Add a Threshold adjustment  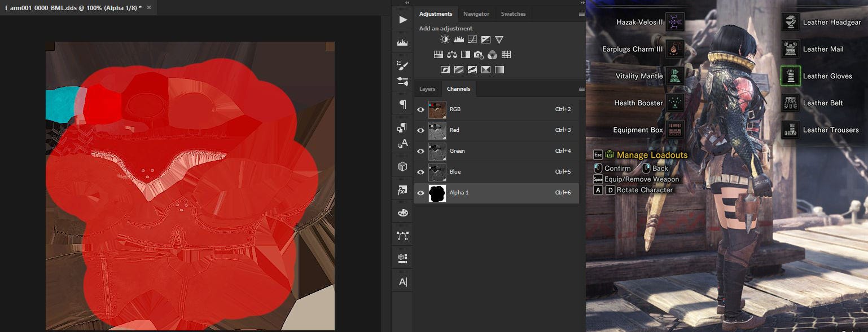(x=472, y=70)
